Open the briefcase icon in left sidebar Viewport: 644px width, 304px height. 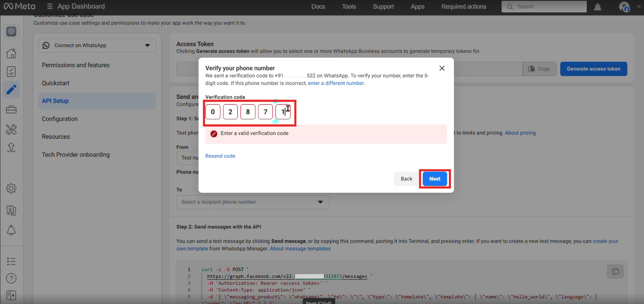pos(11,110)
